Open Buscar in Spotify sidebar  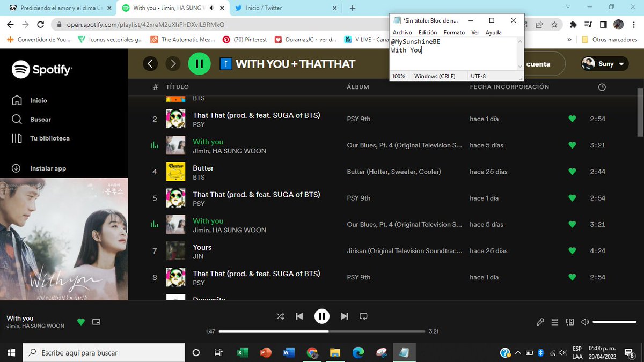click(x=32, y=119)
